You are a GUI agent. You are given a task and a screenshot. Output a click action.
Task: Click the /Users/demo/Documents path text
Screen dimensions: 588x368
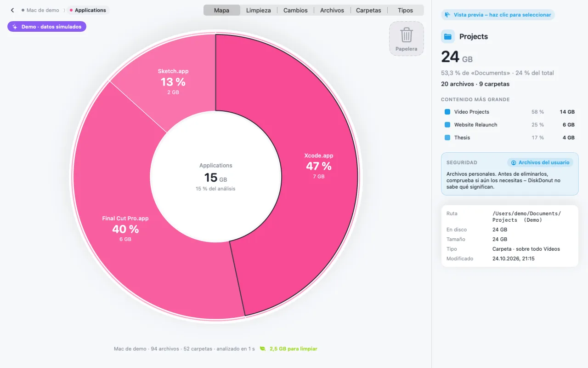[x=526, y=217]
